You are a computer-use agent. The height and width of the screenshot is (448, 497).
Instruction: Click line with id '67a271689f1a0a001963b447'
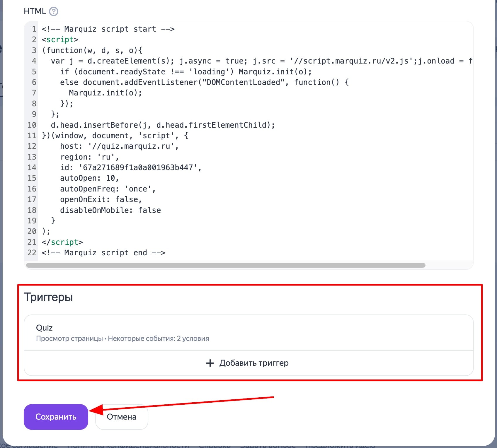pos(131,167)
